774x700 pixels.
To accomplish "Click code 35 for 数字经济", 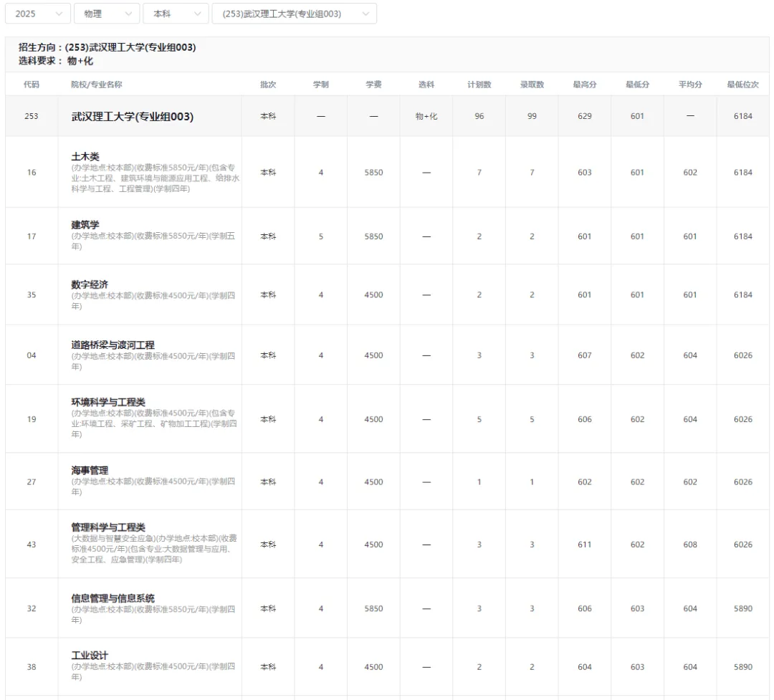I will (x=32, y=294).
